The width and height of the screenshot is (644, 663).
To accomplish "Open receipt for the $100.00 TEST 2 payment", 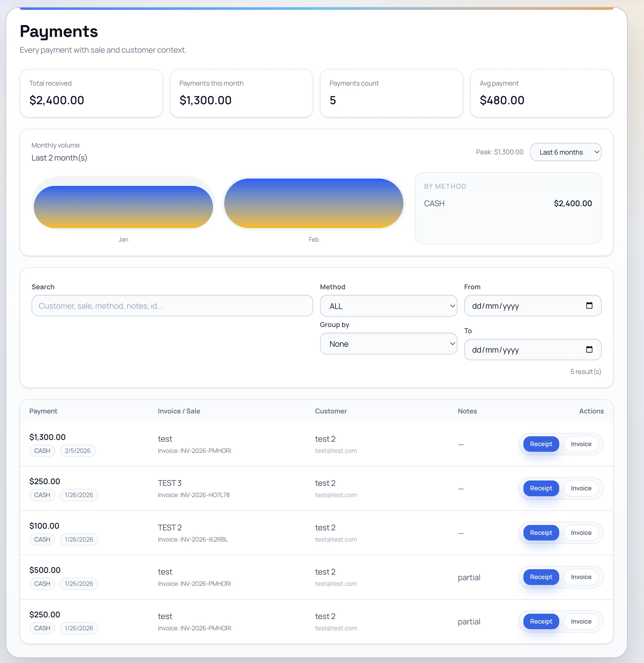I will (540, 533).
